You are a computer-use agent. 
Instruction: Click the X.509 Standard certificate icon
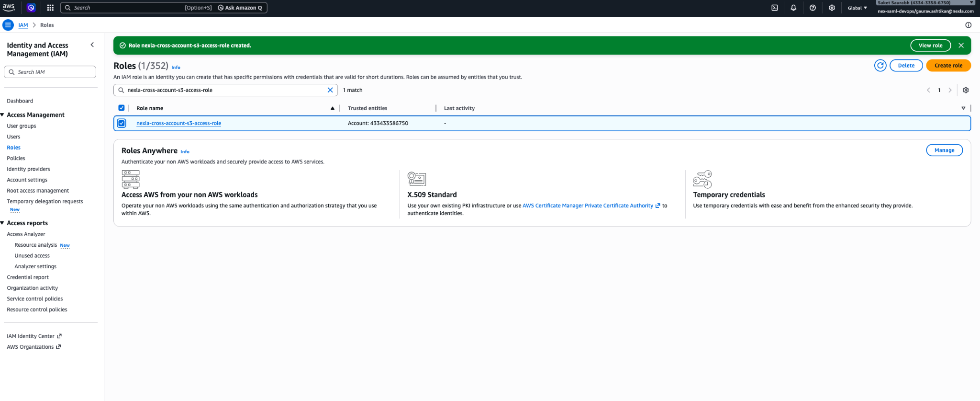tap(417, 179)
